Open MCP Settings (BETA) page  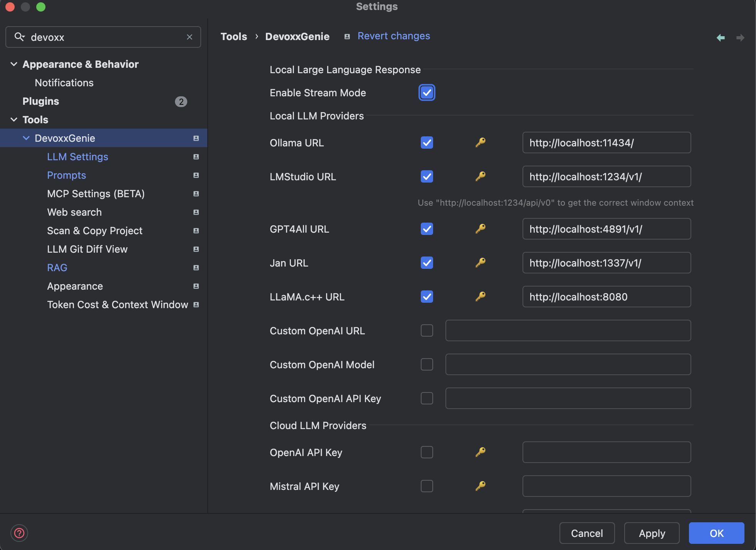click(x=96, y=194)
